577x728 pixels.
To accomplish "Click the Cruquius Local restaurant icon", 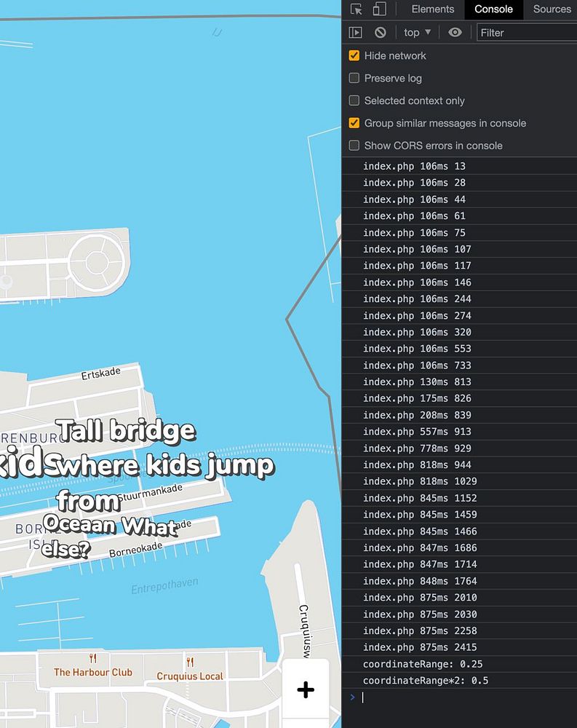I will [190, 662].
